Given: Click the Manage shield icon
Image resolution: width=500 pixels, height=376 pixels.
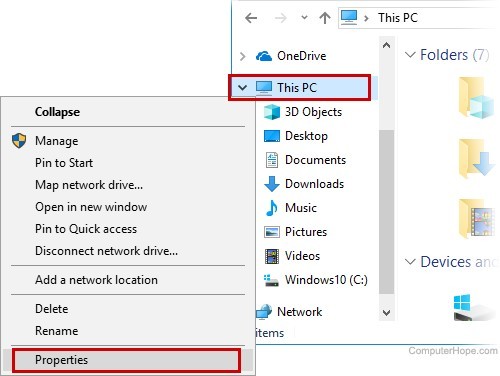Looking at the screenshot, I should (x=19, y=141).
